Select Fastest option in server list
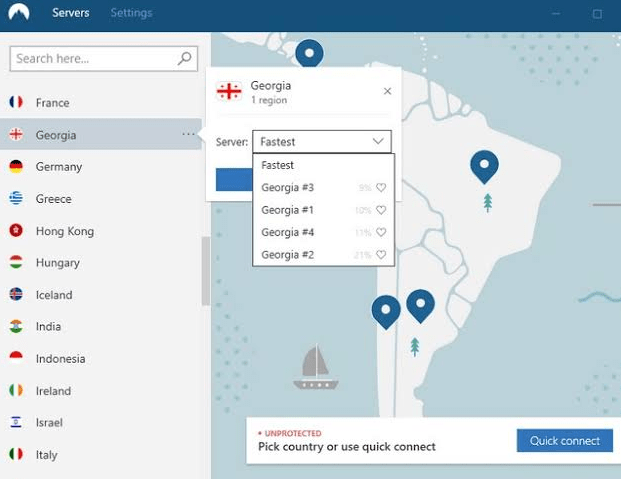The width and height of the screenshot is (621, 479). pos(278,165)
